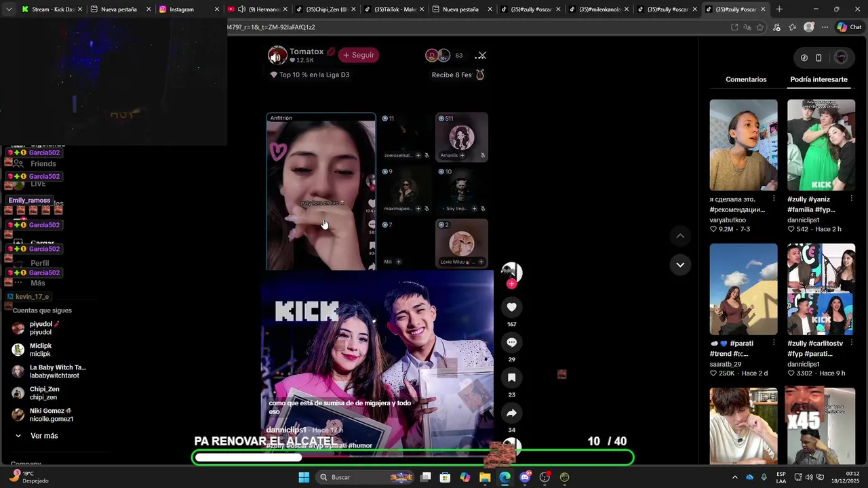Go to previous video with up arrow
868x488 pixels.
[x=680, y=236]
